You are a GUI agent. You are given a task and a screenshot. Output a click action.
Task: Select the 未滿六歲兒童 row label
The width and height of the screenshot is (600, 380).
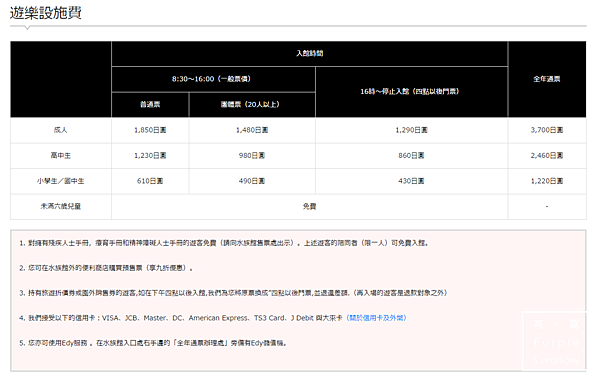60,207
